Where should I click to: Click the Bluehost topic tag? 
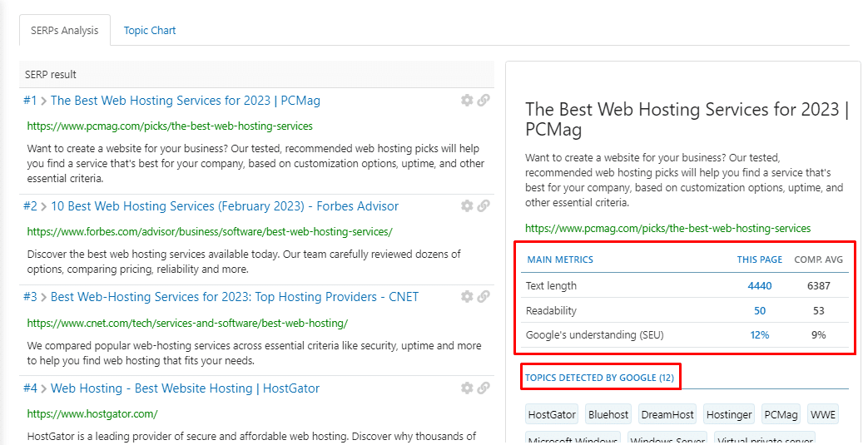[608, 414]
